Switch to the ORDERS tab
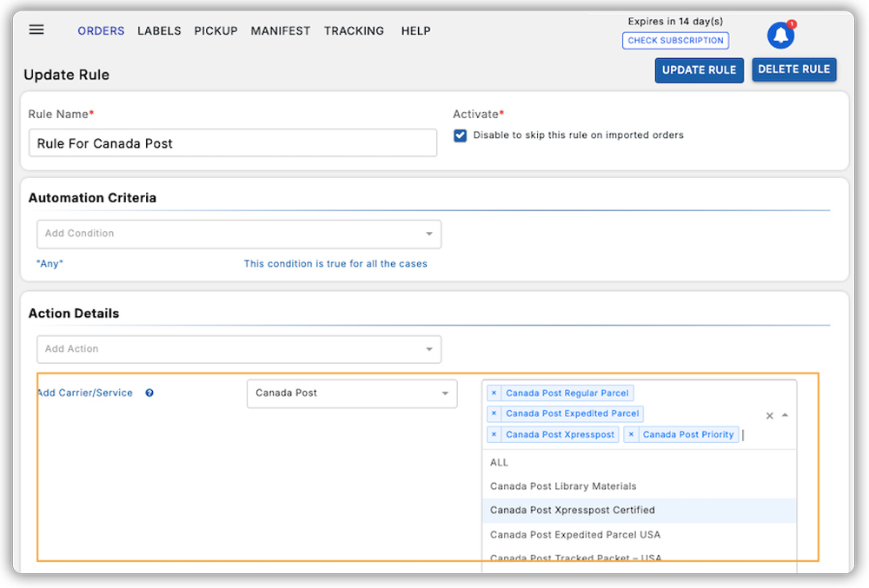 coord(101,30)
